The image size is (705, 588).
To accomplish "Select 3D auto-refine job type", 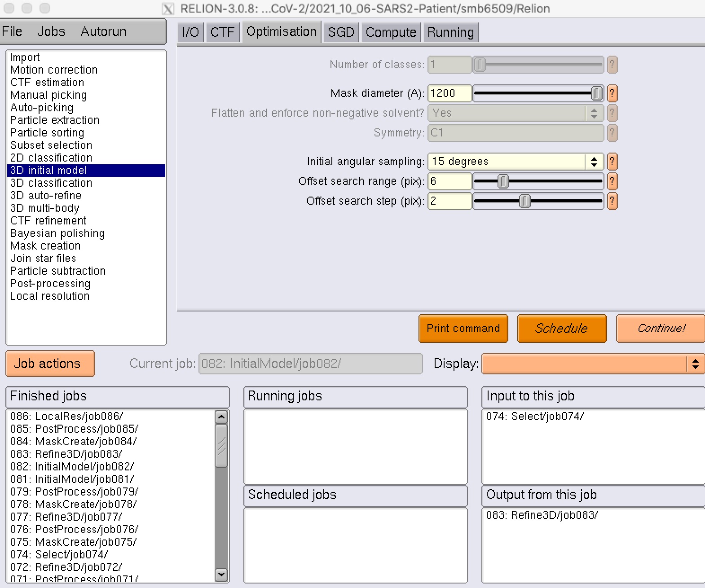I will 46,196.
